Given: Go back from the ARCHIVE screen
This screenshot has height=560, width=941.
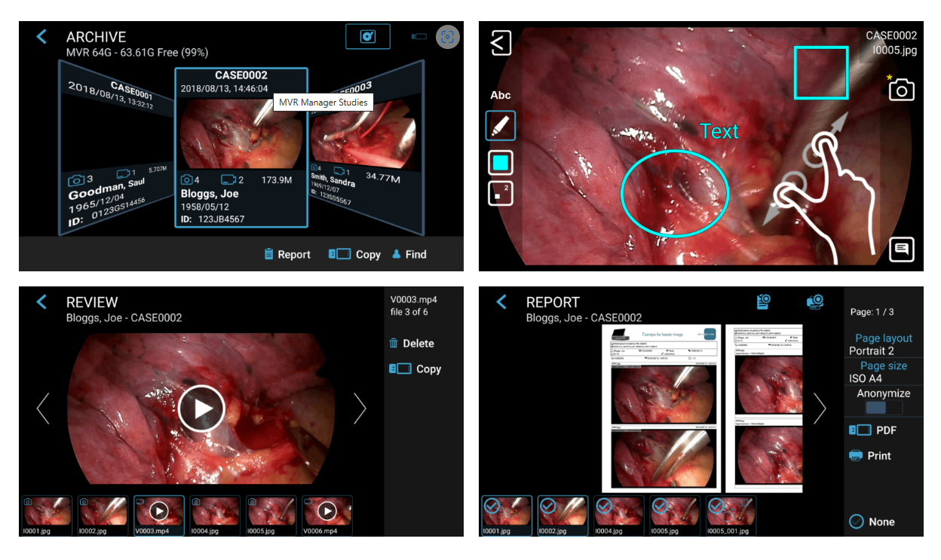Looking at the screenshot, I should point(41,37).
